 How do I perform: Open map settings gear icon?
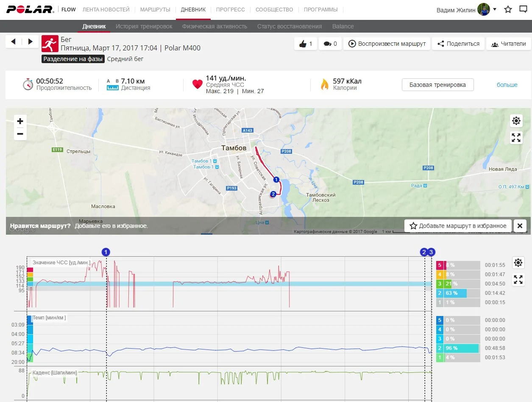coord(516,121)
